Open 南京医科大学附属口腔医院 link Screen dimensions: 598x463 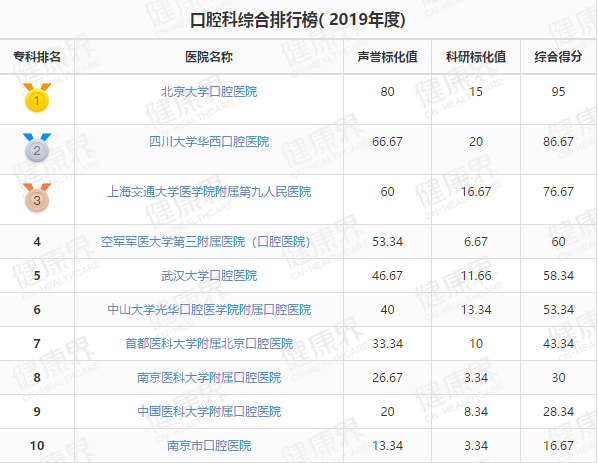tap(209, 378)
